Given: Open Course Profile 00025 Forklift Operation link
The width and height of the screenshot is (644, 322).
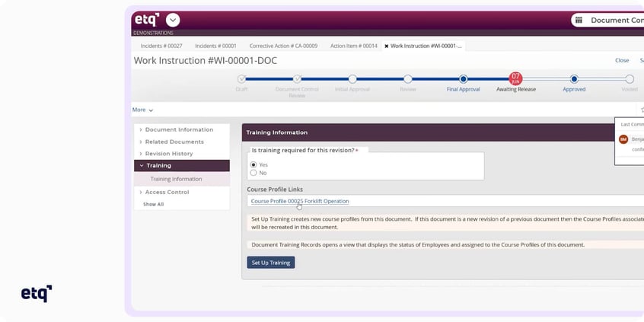Looking at the screenshot, I should (x=300, y=201).
